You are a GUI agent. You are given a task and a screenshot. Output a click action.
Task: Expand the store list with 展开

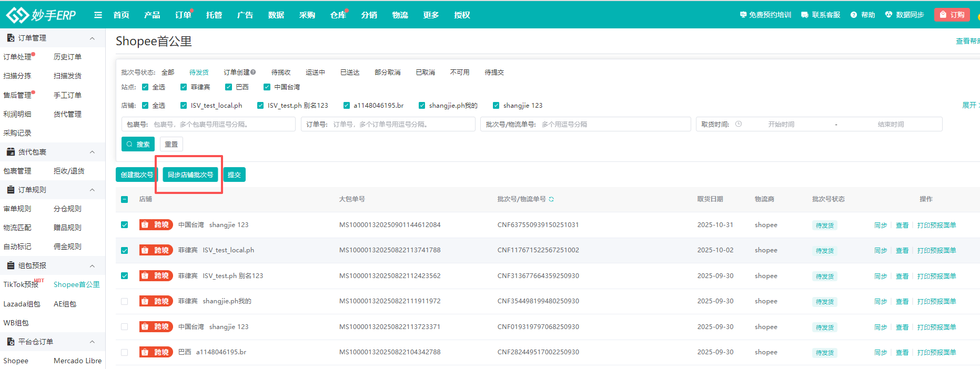(969, 106)
